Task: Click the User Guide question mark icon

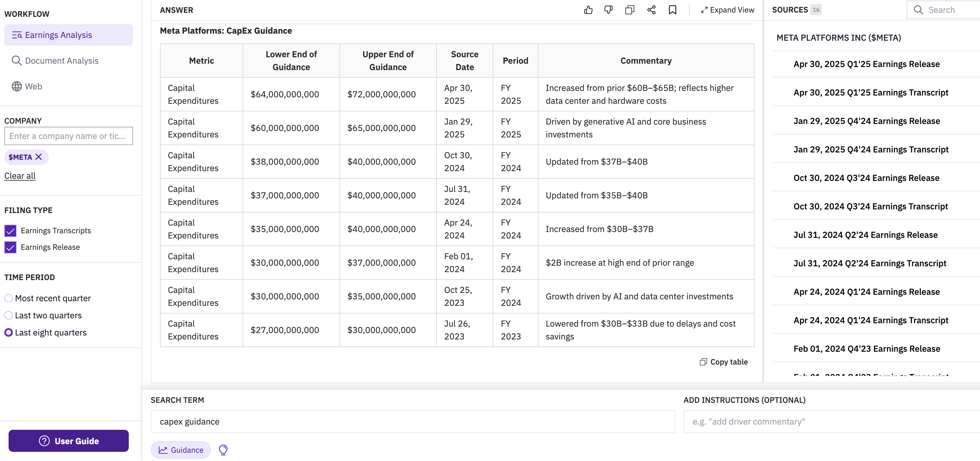Action: tap(45, 441)
